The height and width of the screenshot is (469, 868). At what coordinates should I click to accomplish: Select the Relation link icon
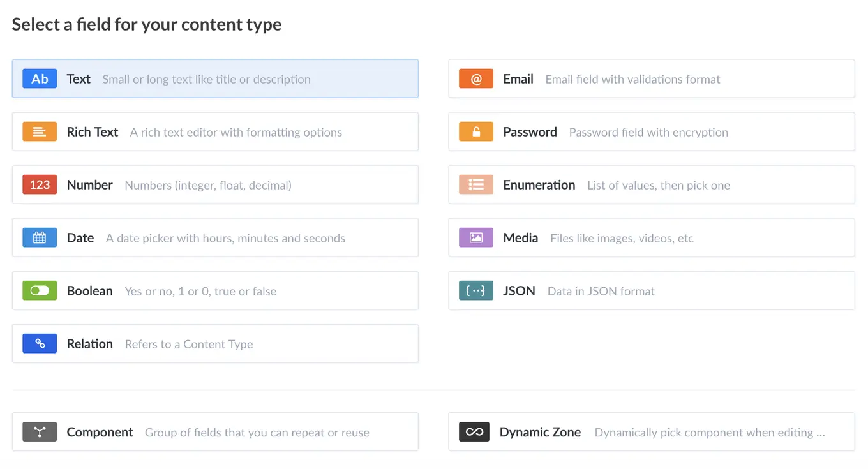click(x=40, y=343)
